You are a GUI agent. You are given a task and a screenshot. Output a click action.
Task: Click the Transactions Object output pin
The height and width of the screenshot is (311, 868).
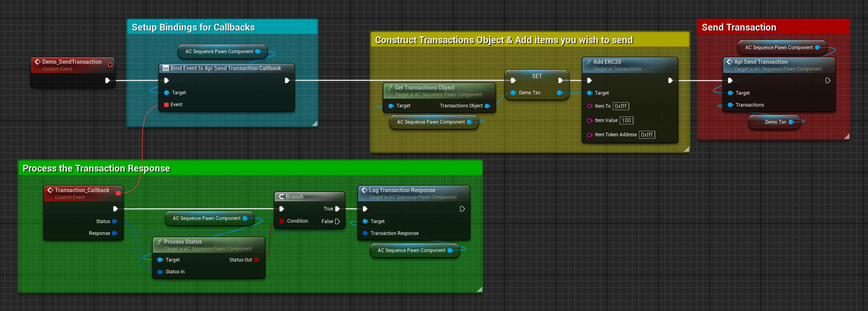(x=487, y=106)
